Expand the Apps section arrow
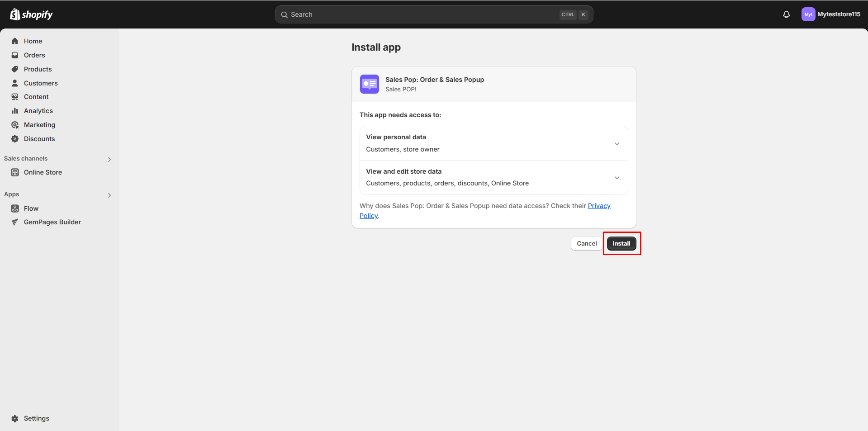This screenshot has height=431, width=868. [109, 195]
